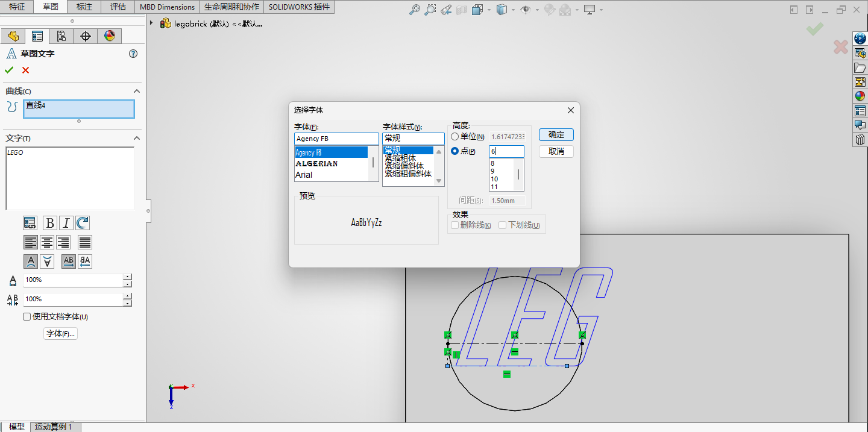
Task: Center align the sketch text
Action: (47, 242)
